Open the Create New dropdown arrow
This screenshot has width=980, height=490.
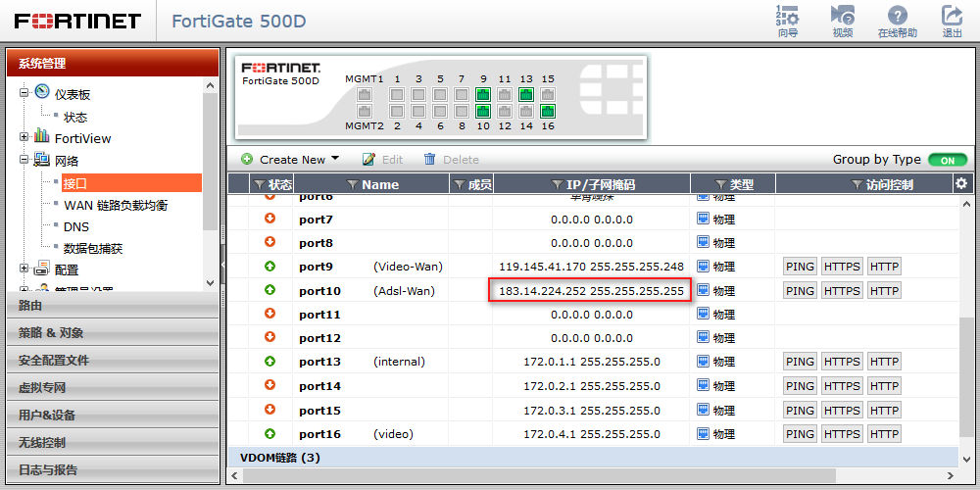[x=335, y=159]
